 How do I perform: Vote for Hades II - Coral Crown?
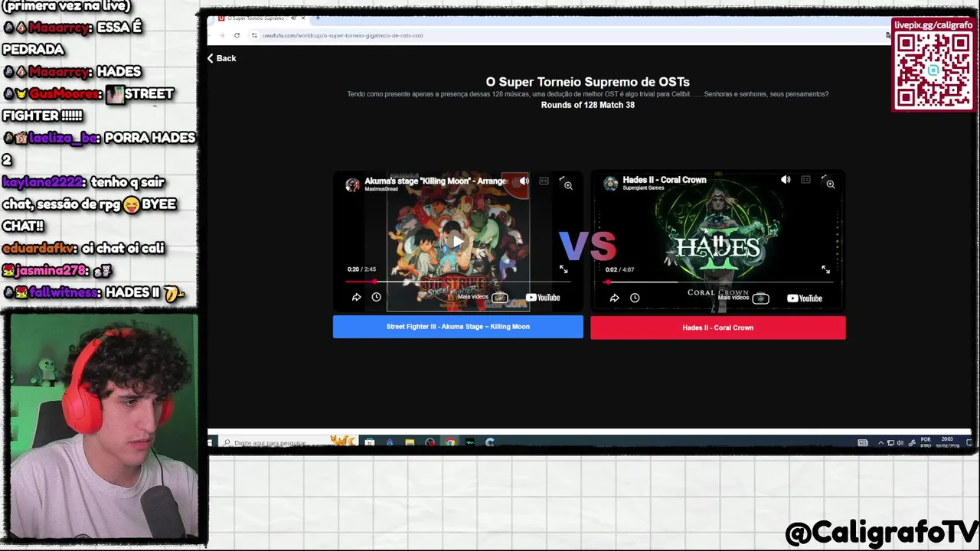tap(717, 328)
